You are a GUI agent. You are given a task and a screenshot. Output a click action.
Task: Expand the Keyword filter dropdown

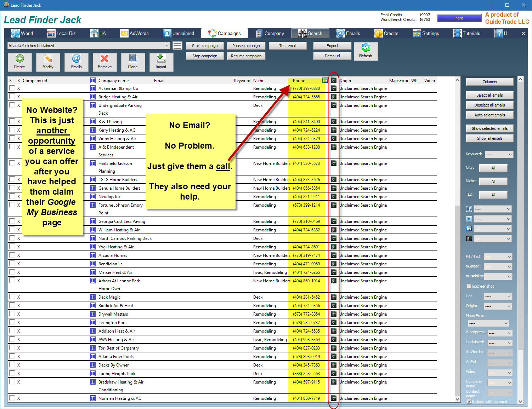tap(499, 154)
